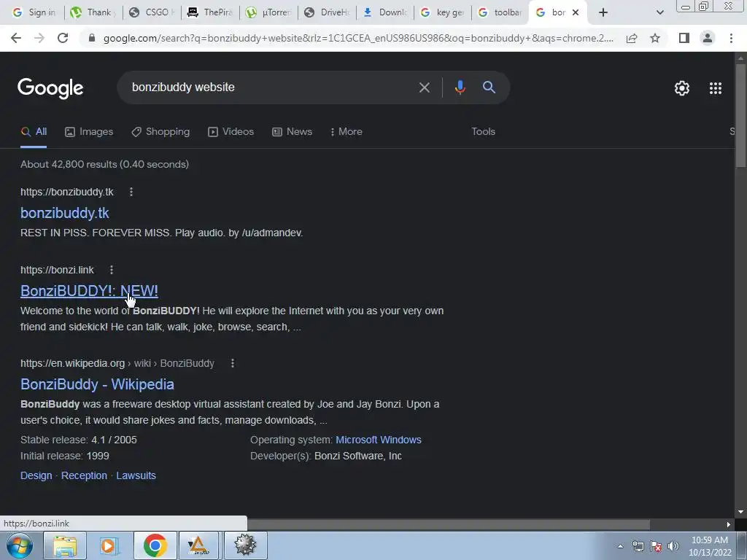Share this page icon in address bar
The width and height of the screenshot is (747, 560).
pos(632,38)
